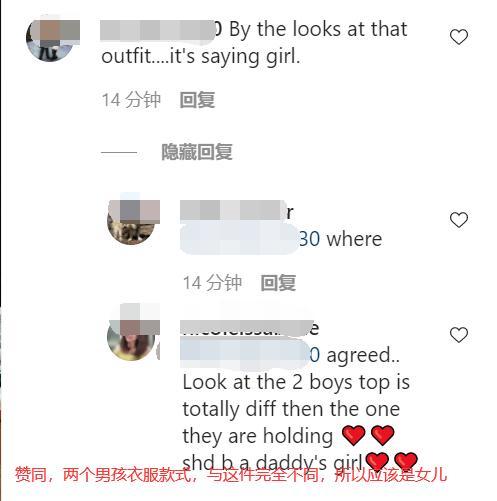Open the mention ending in 30 before "where"
Image resolution: width=497 pixels, height=501 pixels.
tap(250, 239)
